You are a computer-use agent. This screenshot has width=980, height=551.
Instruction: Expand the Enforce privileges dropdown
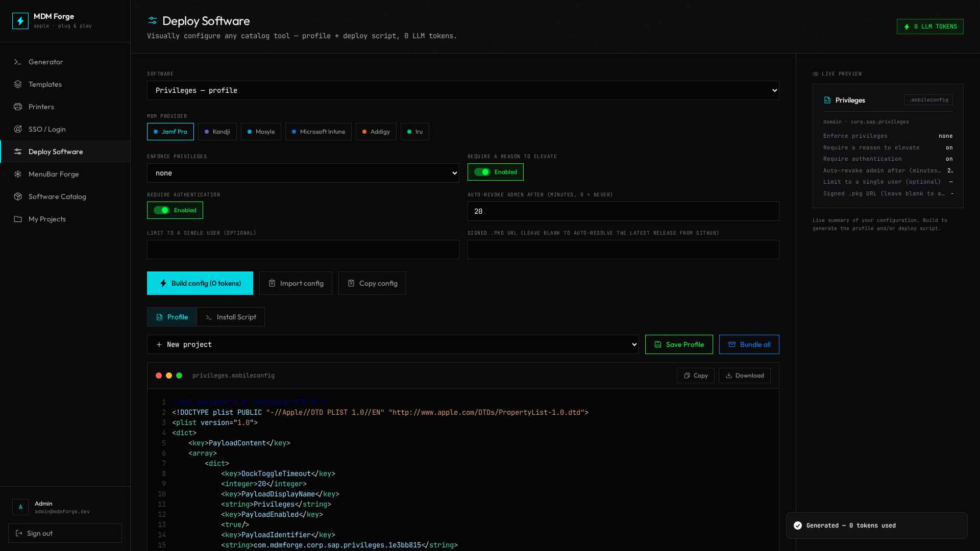coord(303,173)
